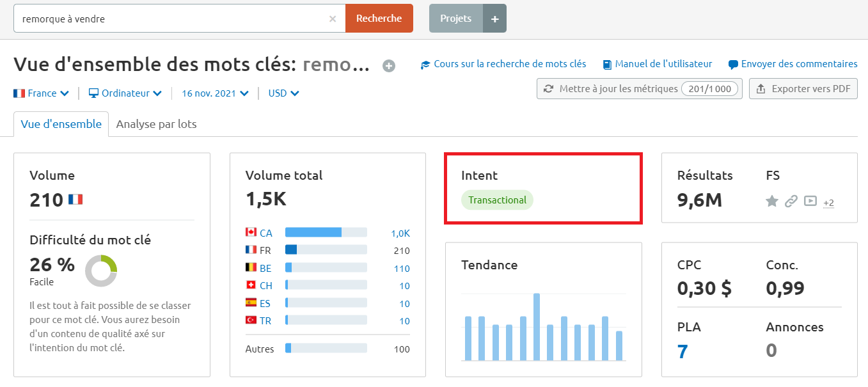
Task: Open the SERP features star icon
Action: 772,201
